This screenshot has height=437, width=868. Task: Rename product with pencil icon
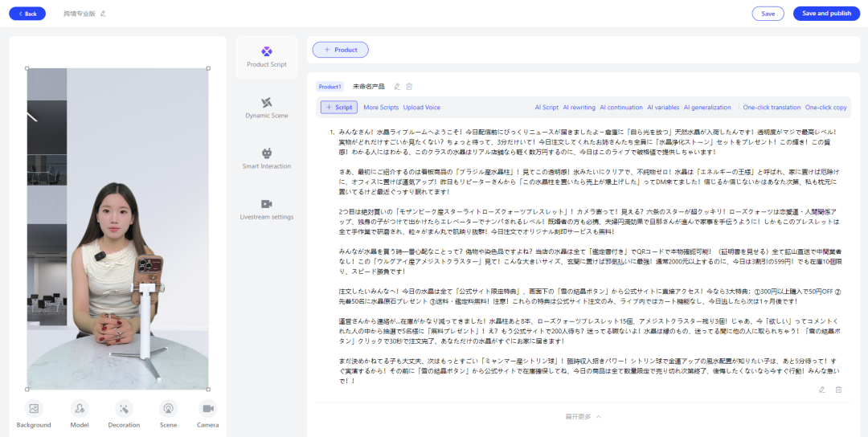click(x=397, y=86)
